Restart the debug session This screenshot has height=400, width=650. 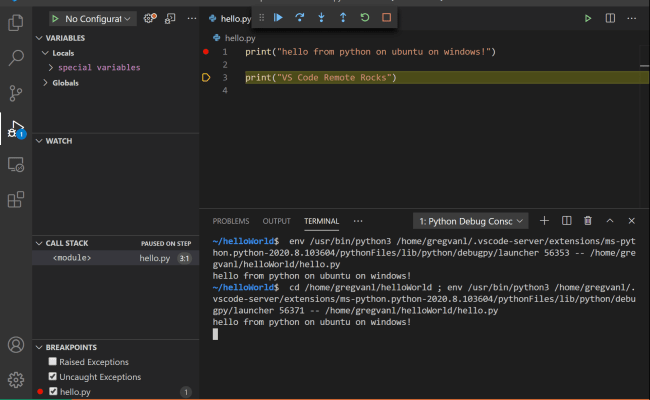point(365,17)
